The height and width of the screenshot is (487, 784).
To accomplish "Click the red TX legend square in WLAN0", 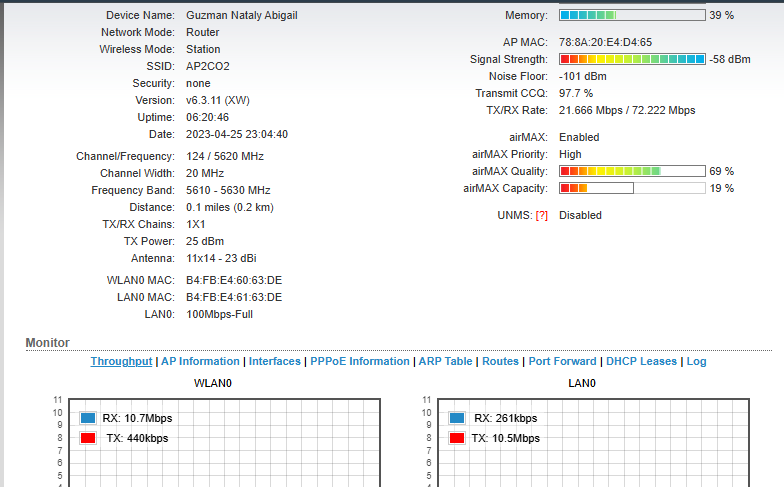I will point(88,438).
